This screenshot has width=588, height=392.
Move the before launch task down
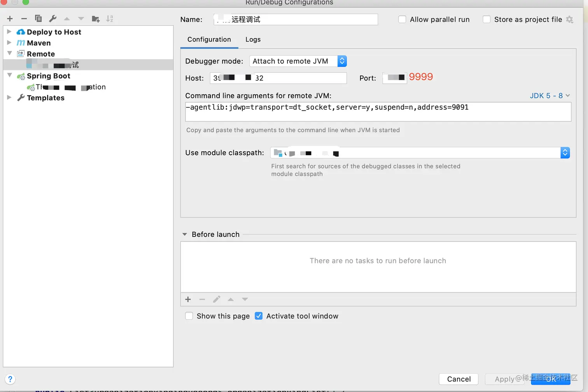pos(245,299)
